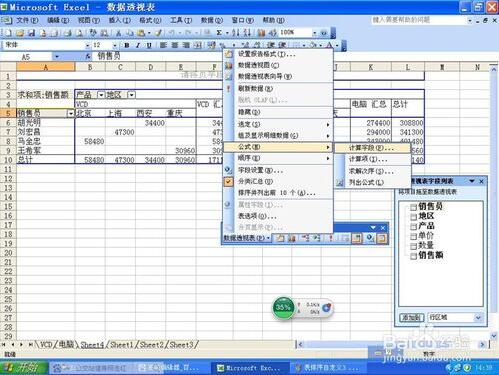The width and height of the screenshot is (499, 375).
Task: Open the 行区域 area dropdown in field list
Action: 478,318
